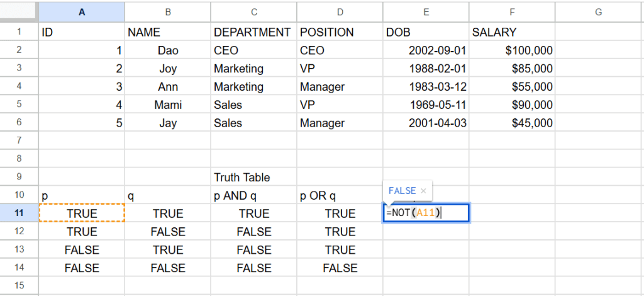Screen dimensions: 644x296
Task: Click row 7 header
Action: pyautogui.click(x=19, y=141)
